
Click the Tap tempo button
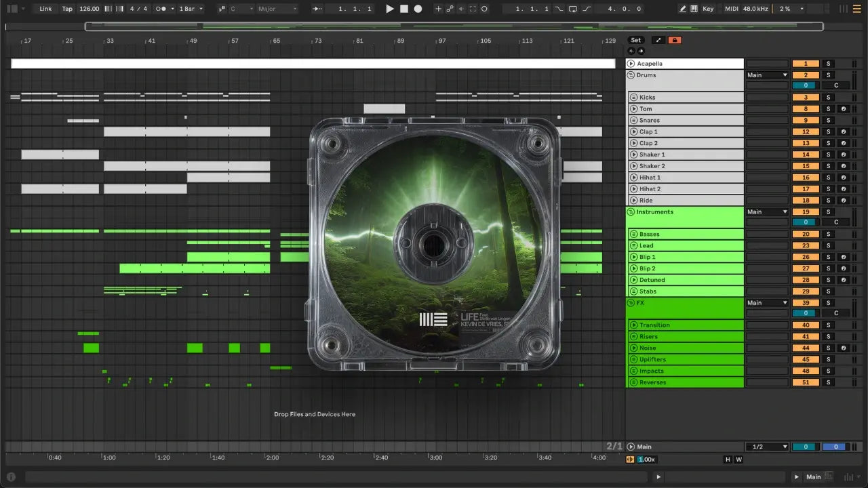pyautogui.click(x=67, y=9)
